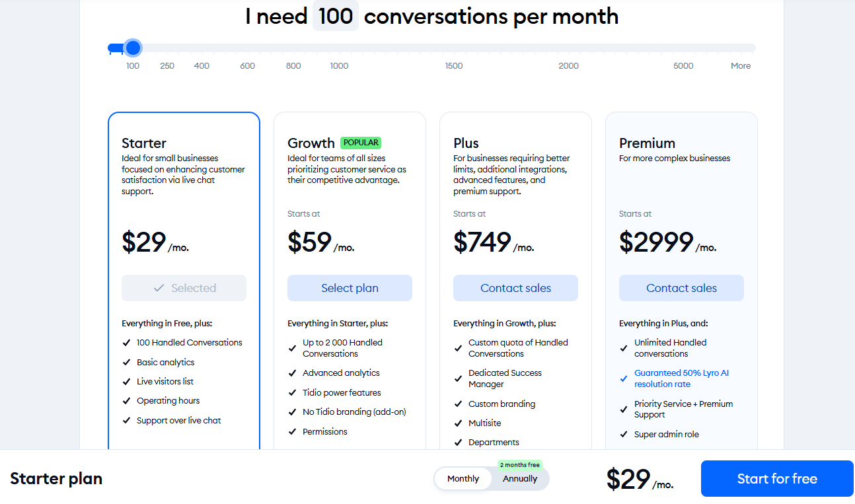
Task: Click the POPULAR badge on Growth
Action: [x=361, y=142]
